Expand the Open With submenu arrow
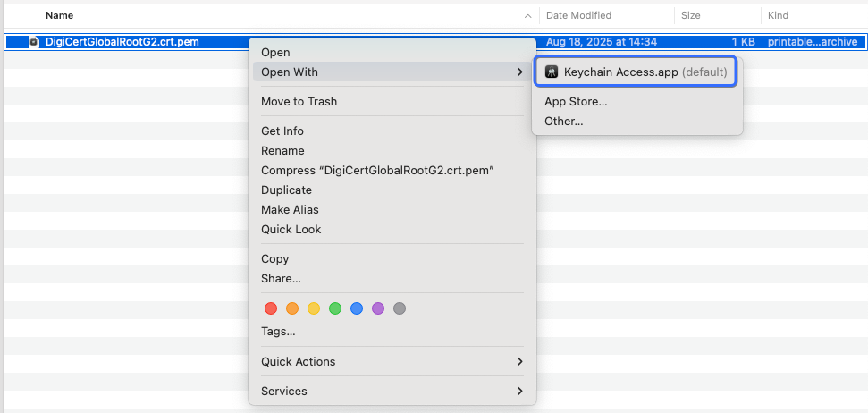This screenshot has width=868, height=413. tap(520, 72)
